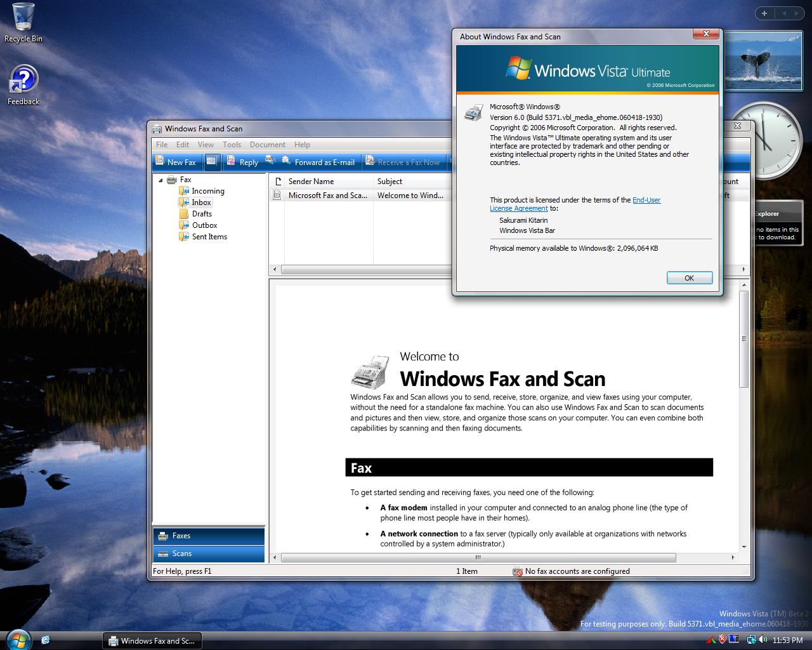This screenshot has height=650, width=812.
Task: Click the whale tail slideshow gadget
Action: [x=763, y=61]
